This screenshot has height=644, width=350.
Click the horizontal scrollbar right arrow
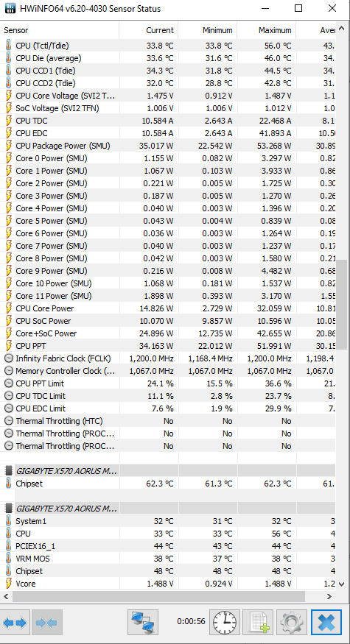pyautogui.click(x=329, y=596)
